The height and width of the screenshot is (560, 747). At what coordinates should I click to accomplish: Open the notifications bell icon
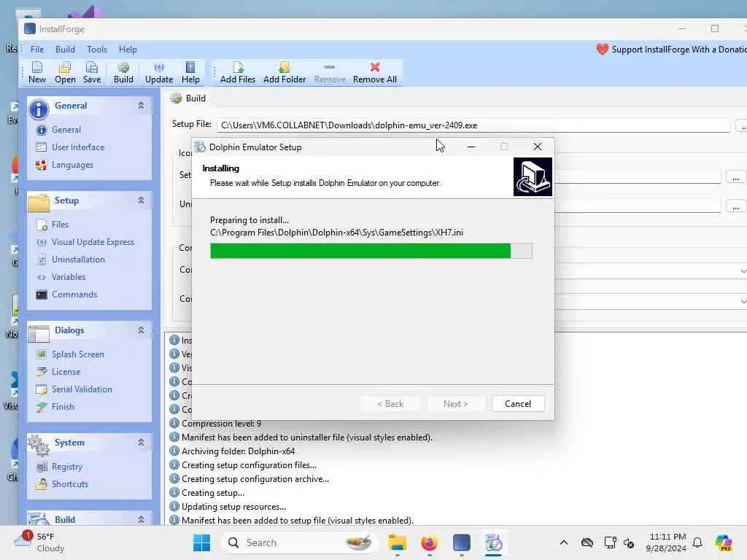697,542
